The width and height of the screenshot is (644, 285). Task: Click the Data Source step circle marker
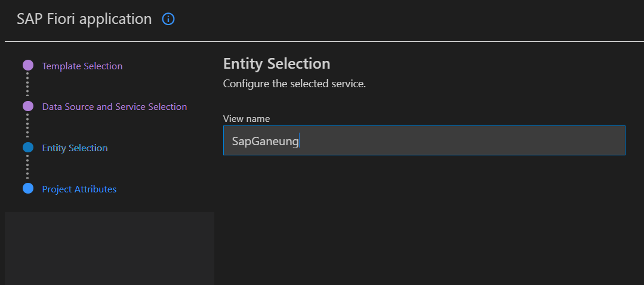click(28, 106)
